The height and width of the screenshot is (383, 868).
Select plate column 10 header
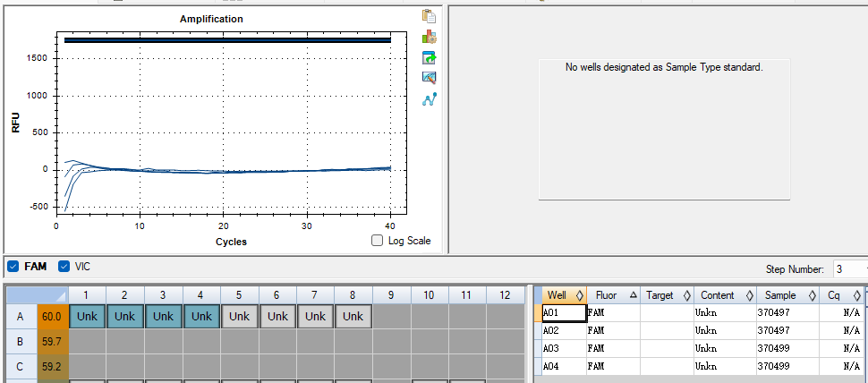(429, 295)
